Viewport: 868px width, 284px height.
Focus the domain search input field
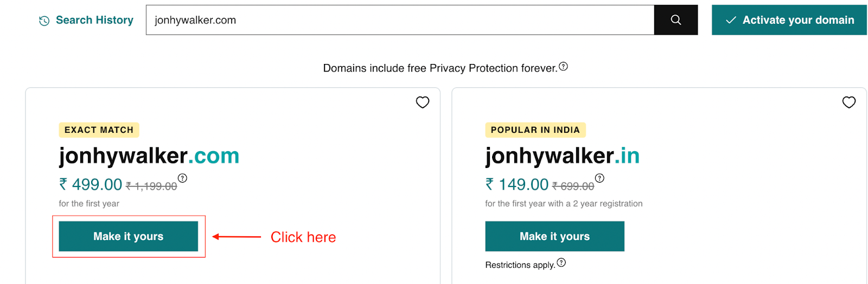point(400,20)
